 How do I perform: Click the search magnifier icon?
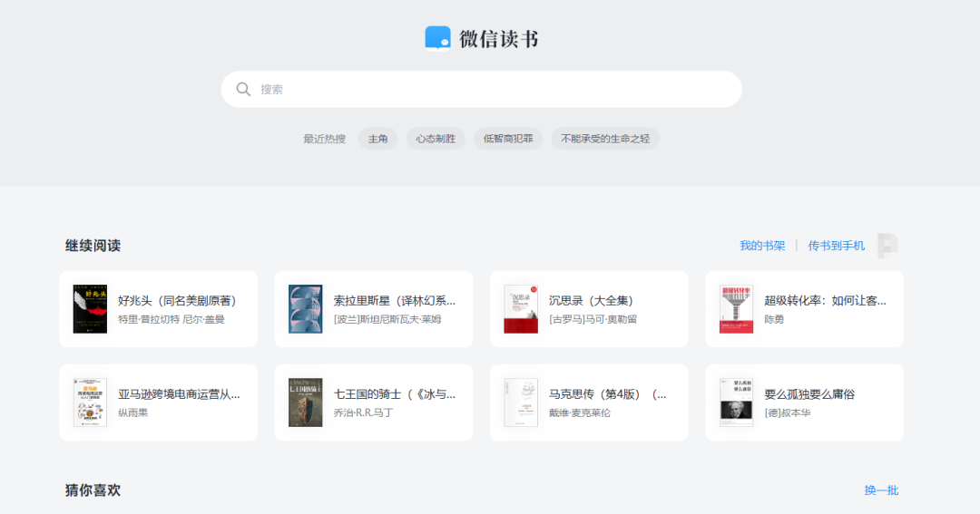[243, 90]
